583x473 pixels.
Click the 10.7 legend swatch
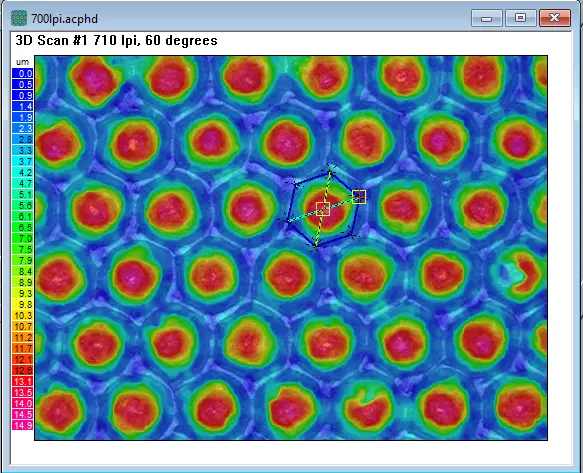pos(22,326)
